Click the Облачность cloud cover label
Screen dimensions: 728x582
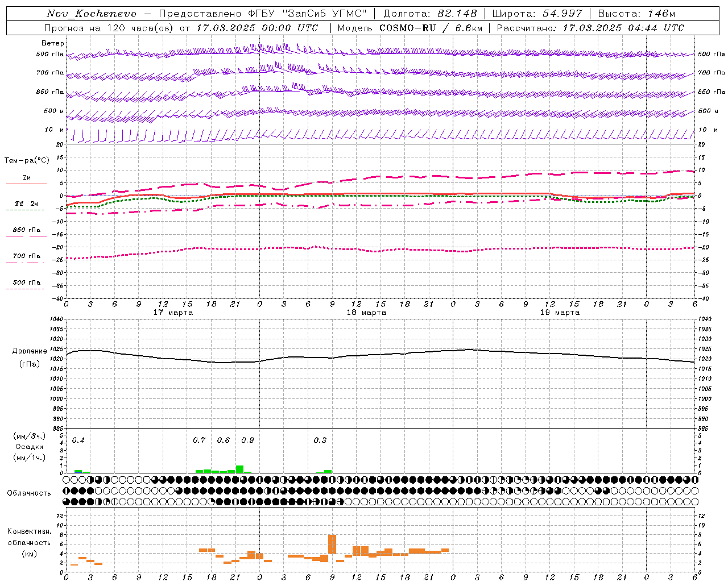29,493
